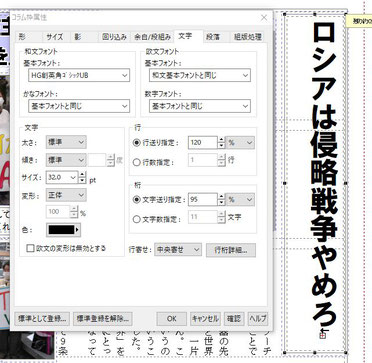Image resolution: width=372 pixels, height=363 pixels.
Task: Open the サイズ tab
Action: [x=55, y=37]
